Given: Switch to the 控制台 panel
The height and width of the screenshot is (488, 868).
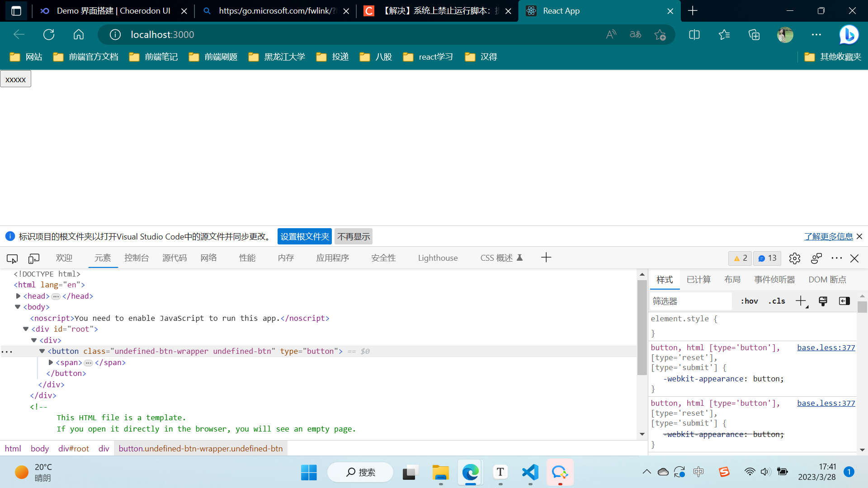Looking at the screenshot, I should point(136,258).
